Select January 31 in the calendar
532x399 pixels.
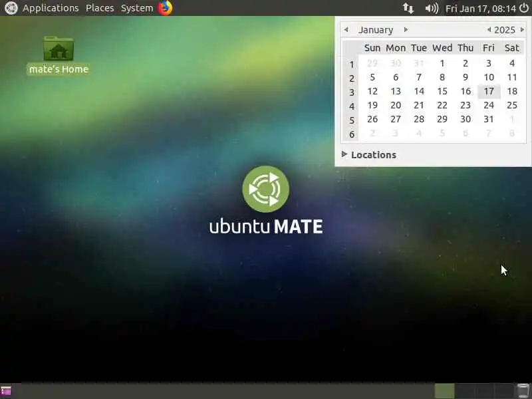click(489, 119)
